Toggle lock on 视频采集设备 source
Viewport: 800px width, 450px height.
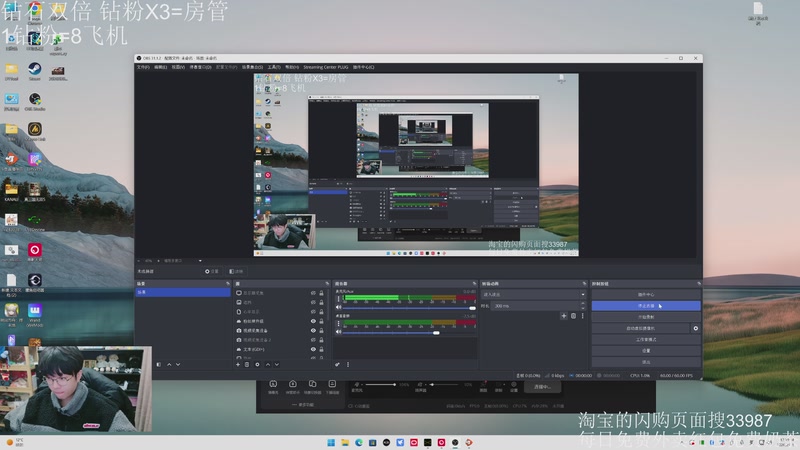(321, 331)
